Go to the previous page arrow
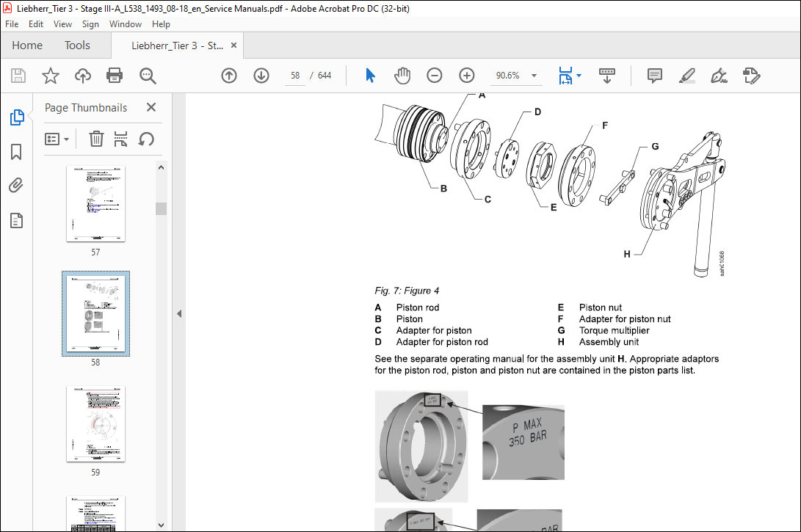801x532 pixels. coord(229,76)
